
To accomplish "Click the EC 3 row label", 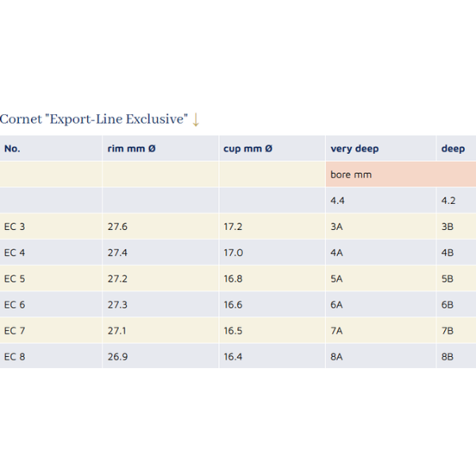I will click(x=14, y=227).
